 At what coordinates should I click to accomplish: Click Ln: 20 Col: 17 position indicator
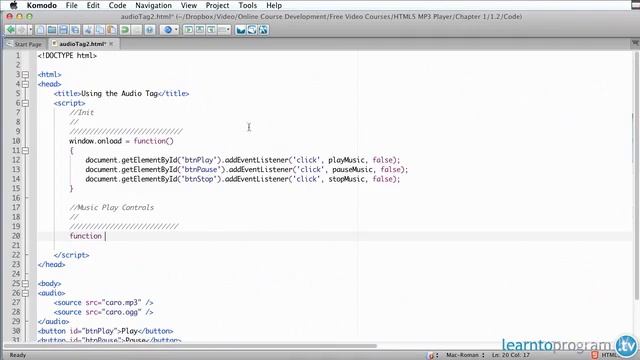pyautogui.click(x=511, y=355)
